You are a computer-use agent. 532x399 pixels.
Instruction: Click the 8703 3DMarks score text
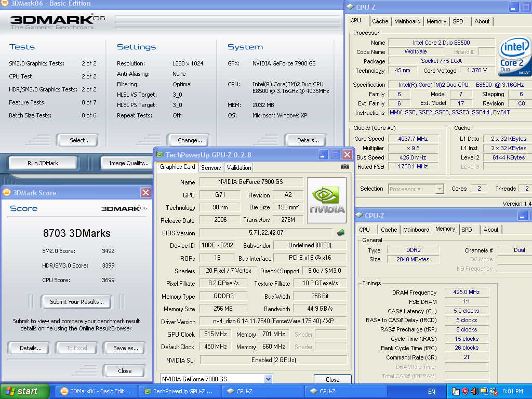(77, 233)
